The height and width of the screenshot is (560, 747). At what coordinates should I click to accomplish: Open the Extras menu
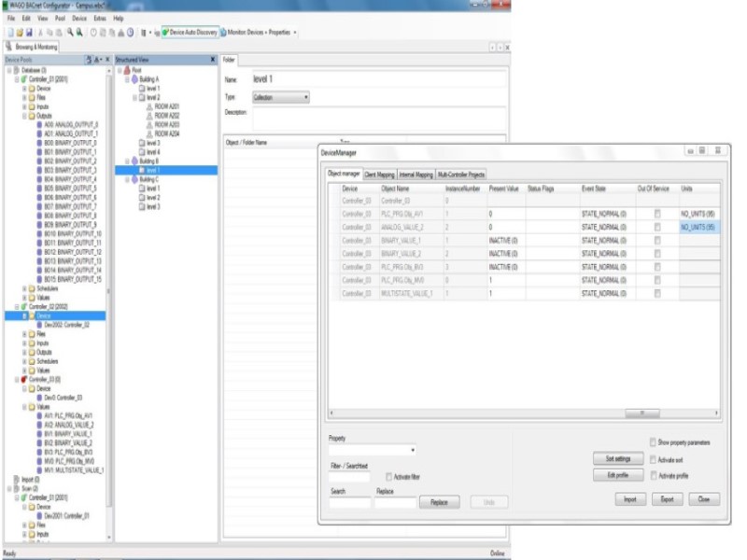click(100, 18)
